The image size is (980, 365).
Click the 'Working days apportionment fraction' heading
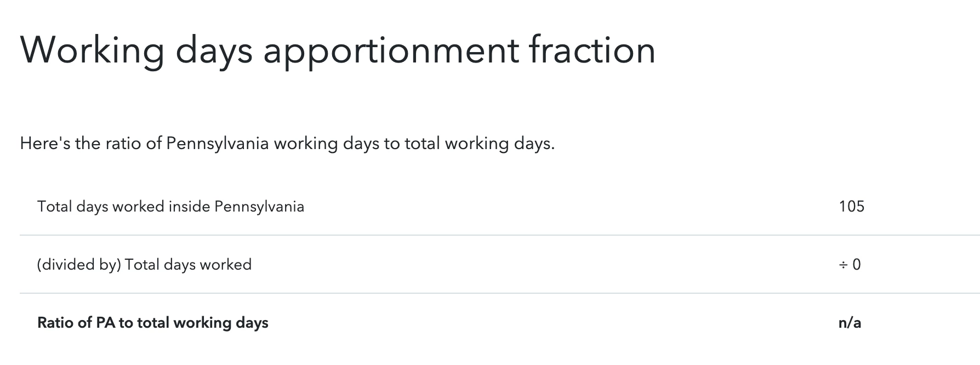click(338, 52)
